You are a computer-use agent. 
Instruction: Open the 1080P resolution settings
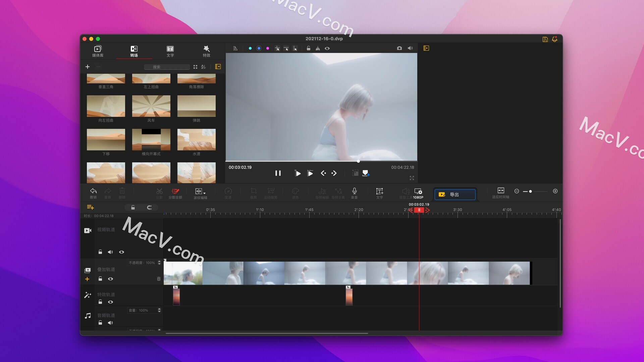pos(418,193)
